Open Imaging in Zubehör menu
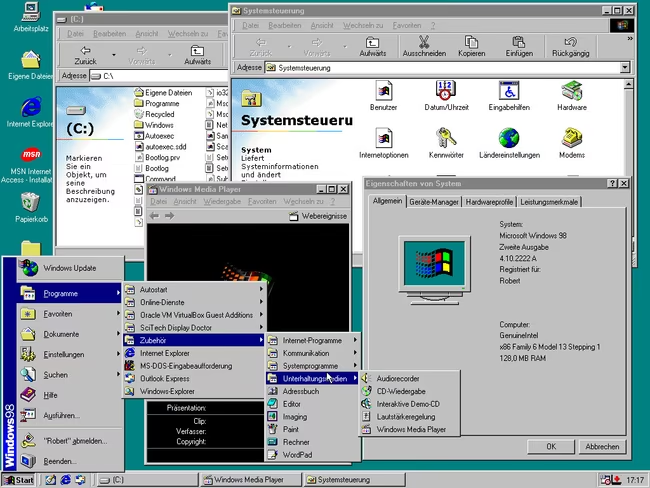 click(x=313, y=417)
